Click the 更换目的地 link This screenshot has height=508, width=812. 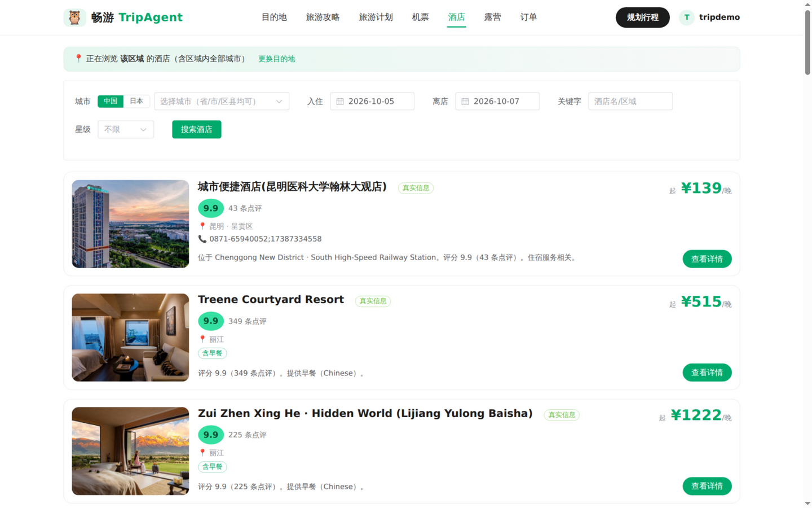point(276,59)
